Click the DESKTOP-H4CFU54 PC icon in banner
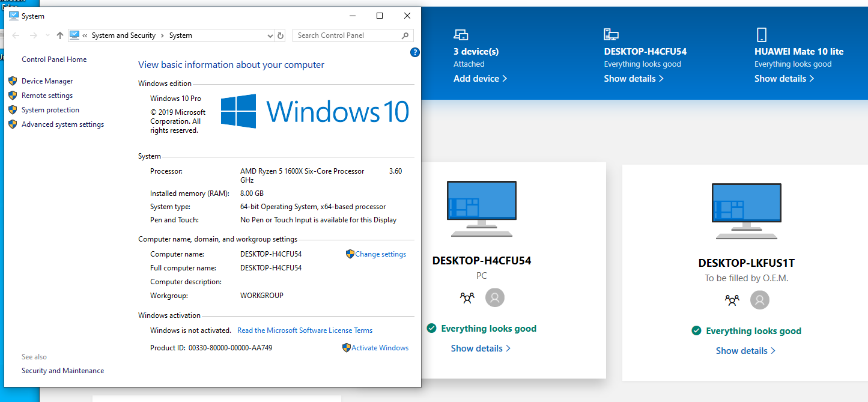 pyautogui.click(x=612, y=34)
